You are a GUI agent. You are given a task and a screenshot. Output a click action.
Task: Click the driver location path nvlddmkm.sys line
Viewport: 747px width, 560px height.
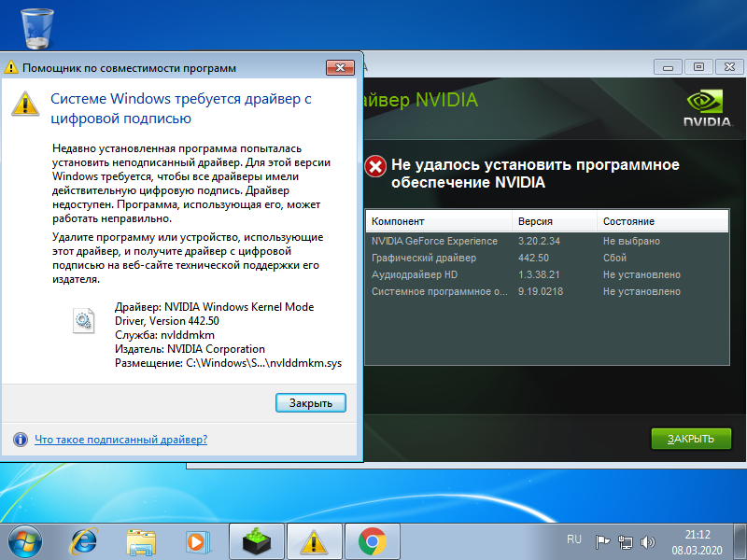pyautogui.click(x=228, y=363)
